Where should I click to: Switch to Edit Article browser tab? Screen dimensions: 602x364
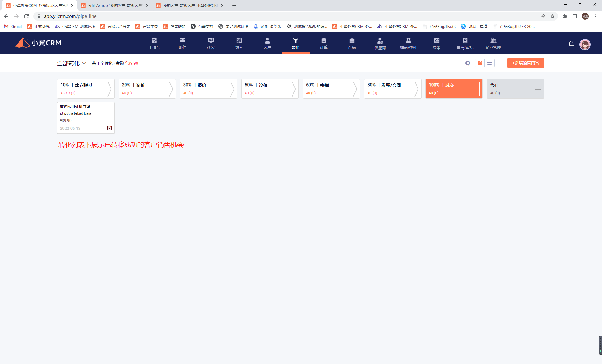tap(115, 5)
